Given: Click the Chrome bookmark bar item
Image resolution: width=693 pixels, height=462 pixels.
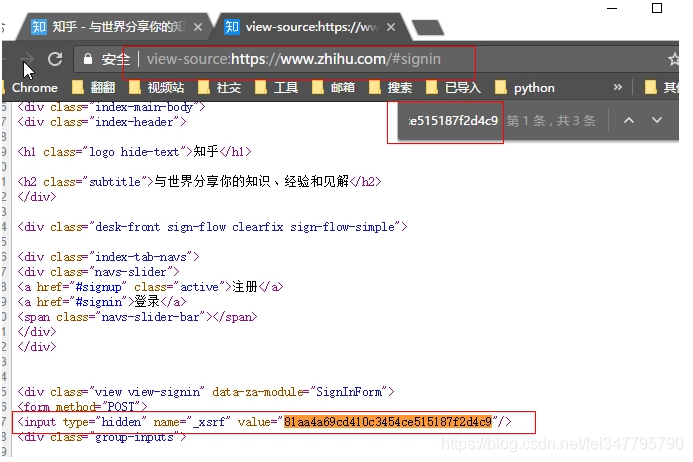Looking at the screenshot, I should tap(34, 88).
